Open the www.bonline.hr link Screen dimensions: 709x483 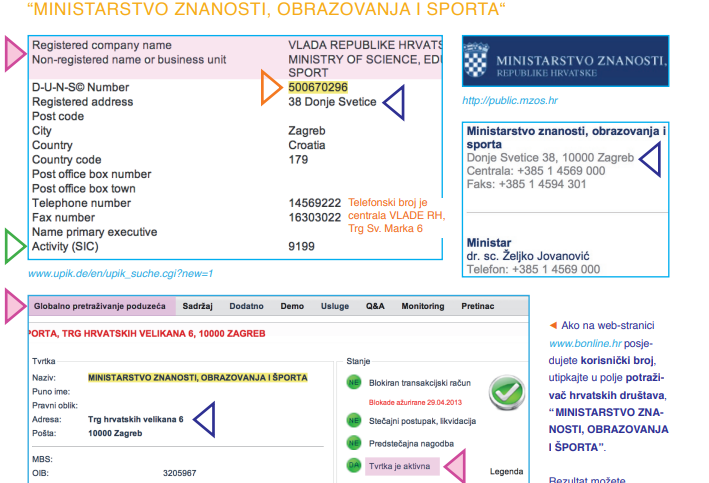click(x=586, y=343)
